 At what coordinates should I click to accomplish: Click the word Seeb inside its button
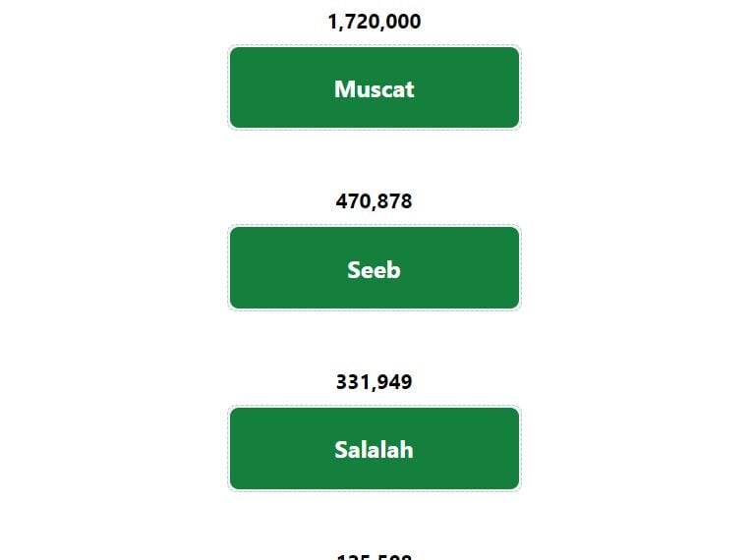(x=375, y=270)
